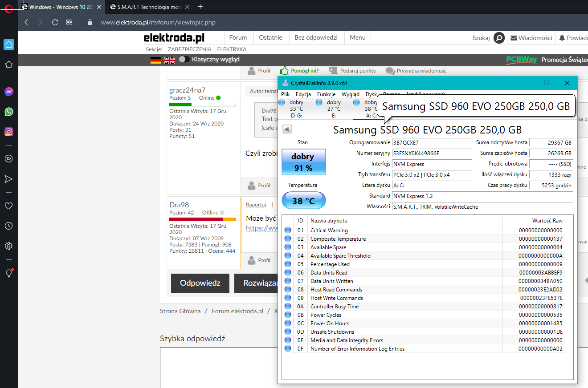Image resolution: width=588 pixels, height=388 pixels.
Task: Open the ZABEZPIECZENIA section link
Action: [190, 49]
